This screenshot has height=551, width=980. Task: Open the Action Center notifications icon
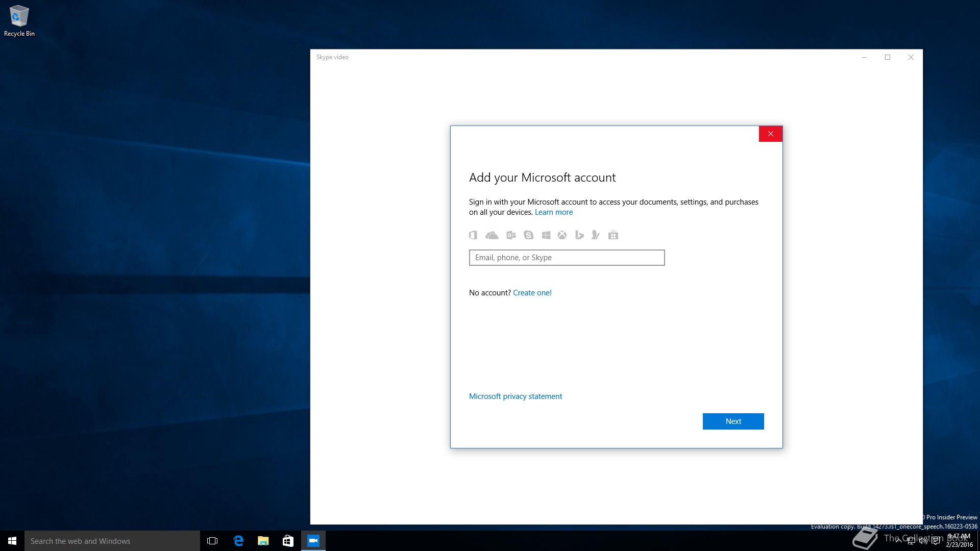point(936,541)
